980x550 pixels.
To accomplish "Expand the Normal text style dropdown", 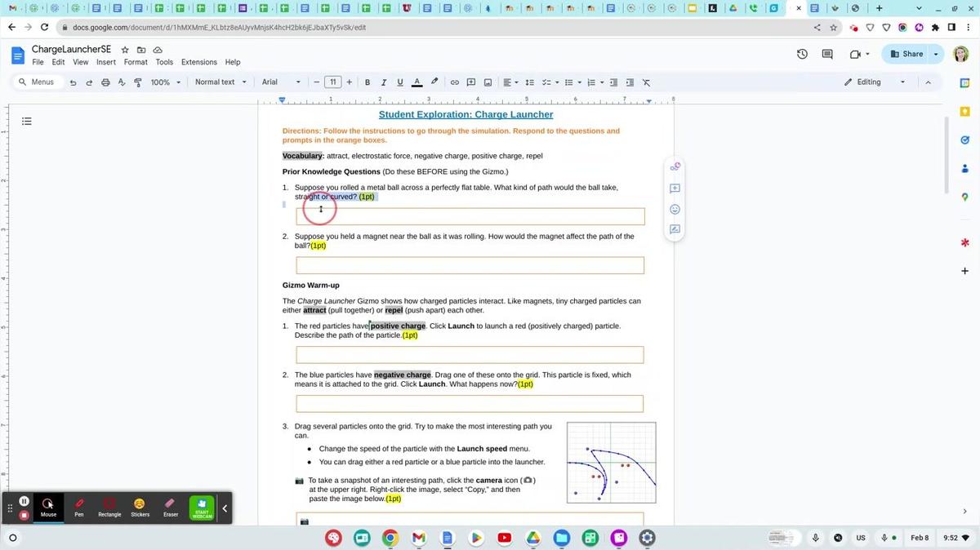I will click(x=220, y=82).
